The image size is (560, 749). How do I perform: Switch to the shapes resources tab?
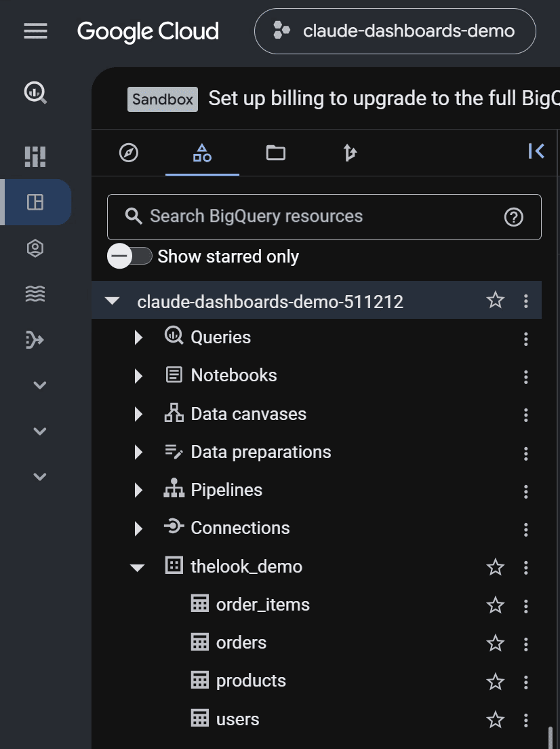coord(203,153)
